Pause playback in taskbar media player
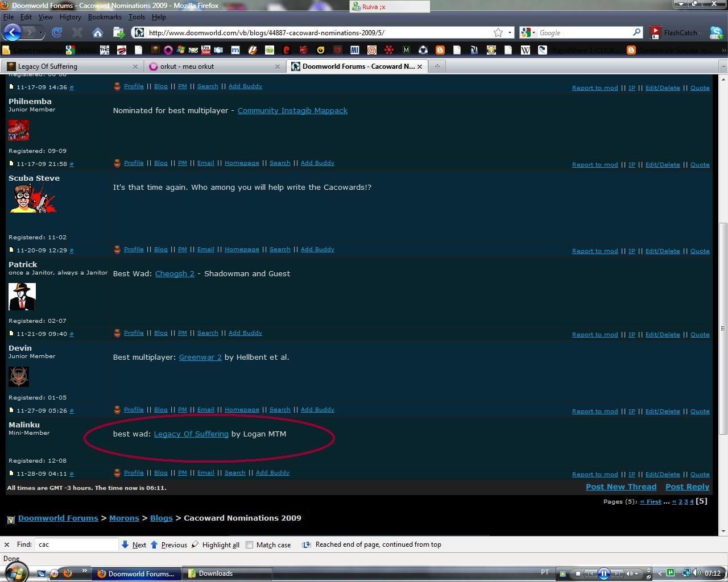 pyautogui.click(x=603, y=573)
